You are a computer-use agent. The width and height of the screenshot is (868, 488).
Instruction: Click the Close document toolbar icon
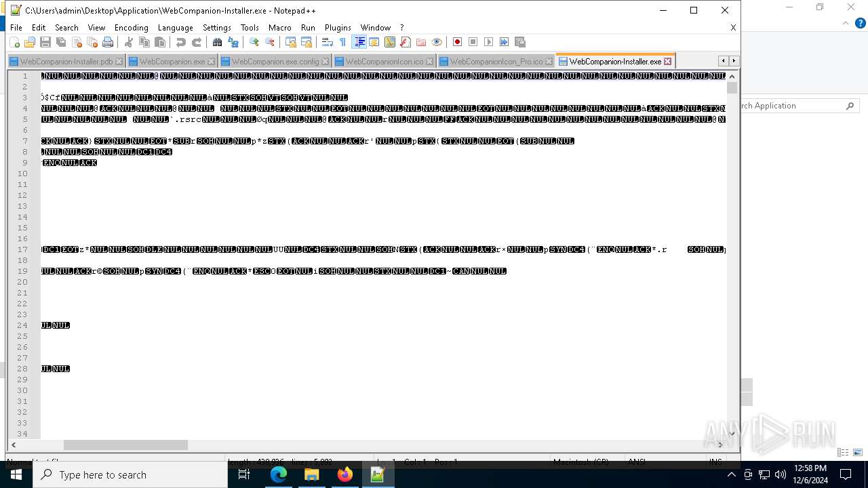click(77, 42)
